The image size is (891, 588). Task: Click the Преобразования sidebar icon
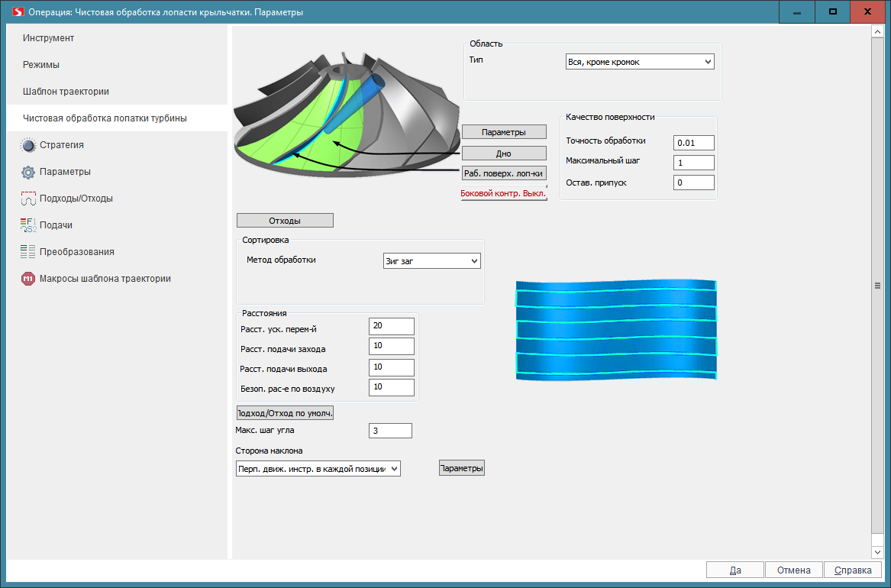click(x=27, y=252)
